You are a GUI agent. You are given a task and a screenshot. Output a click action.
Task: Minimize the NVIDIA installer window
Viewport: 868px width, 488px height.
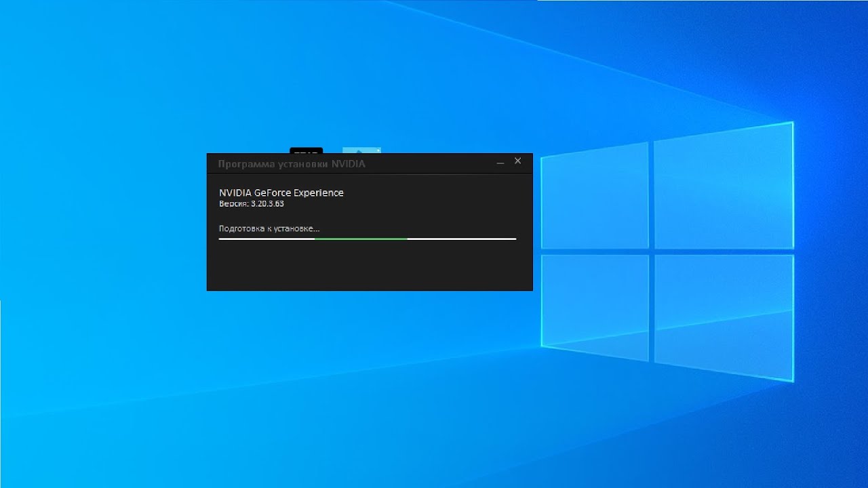[500, 163]
